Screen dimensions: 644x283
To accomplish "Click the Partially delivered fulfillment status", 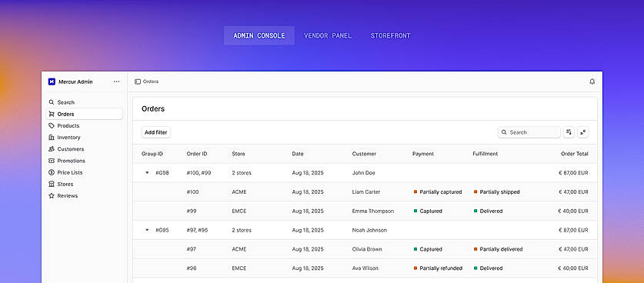I will pos(499,249).
